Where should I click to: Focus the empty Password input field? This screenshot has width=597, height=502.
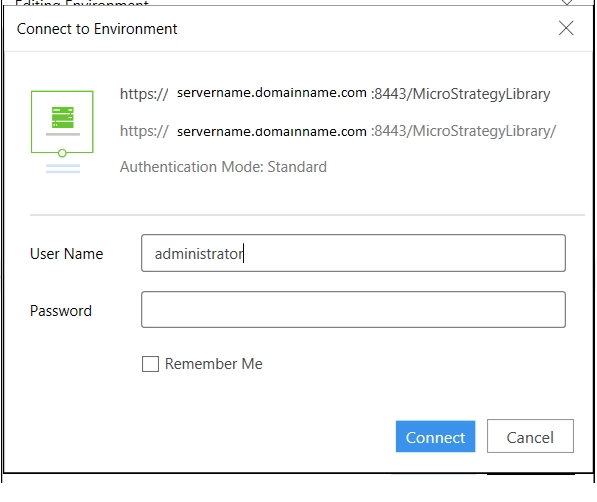(x=353, y=310)
